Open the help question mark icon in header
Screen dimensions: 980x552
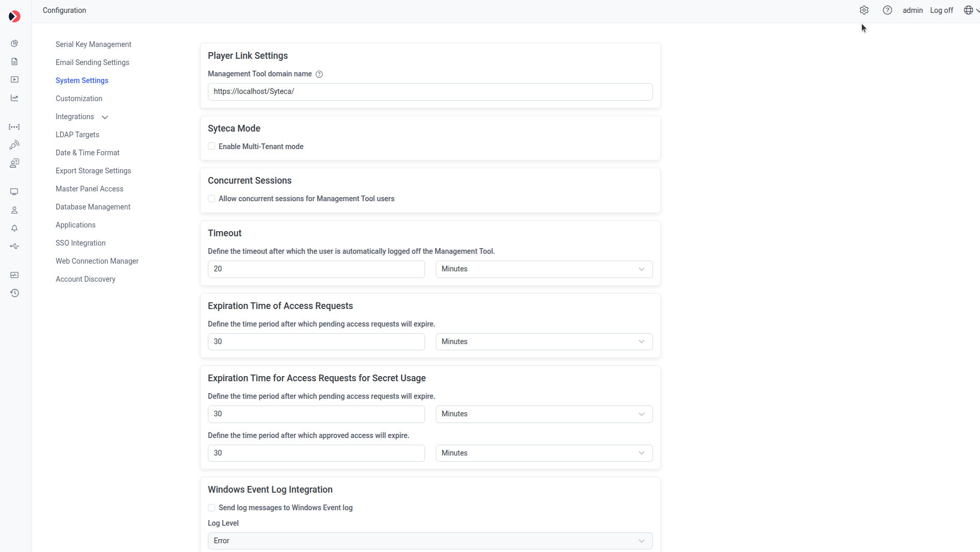click(x=887, y=10)
